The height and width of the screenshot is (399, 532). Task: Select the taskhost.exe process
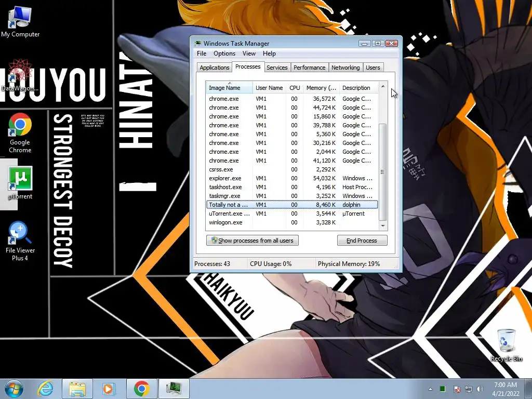(x=292, y=187)
